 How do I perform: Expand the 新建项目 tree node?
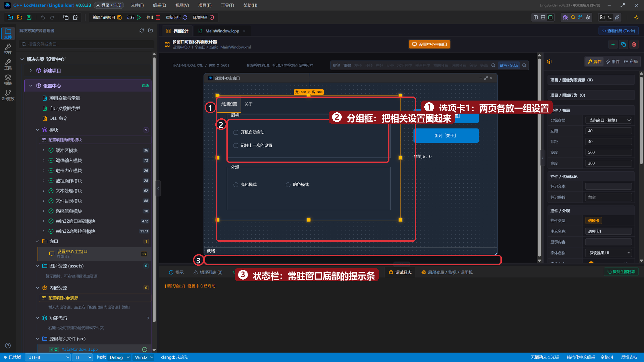pos(31,70)
